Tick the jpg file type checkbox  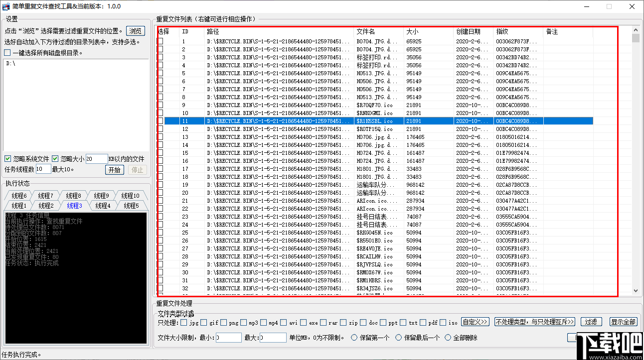[184, 323]
